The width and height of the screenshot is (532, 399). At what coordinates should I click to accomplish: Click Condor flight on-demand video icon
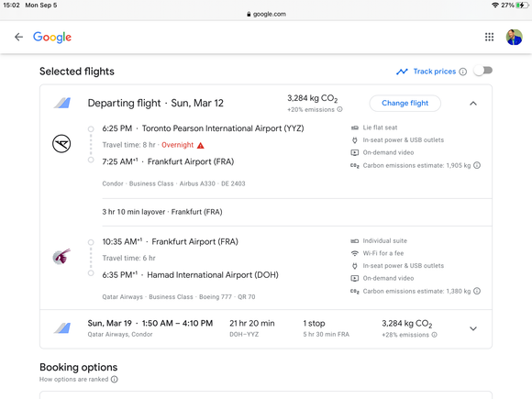[355, 152]
